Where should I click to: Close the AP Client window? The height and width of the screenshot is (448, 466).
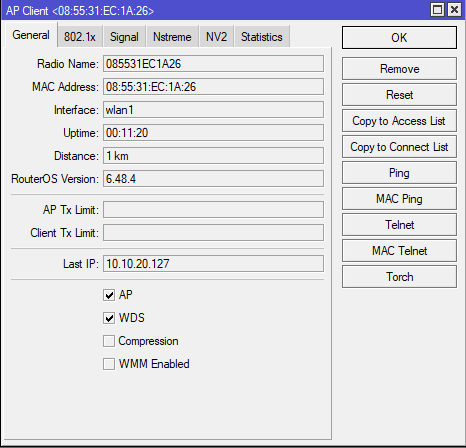click(x=454, y=10)
